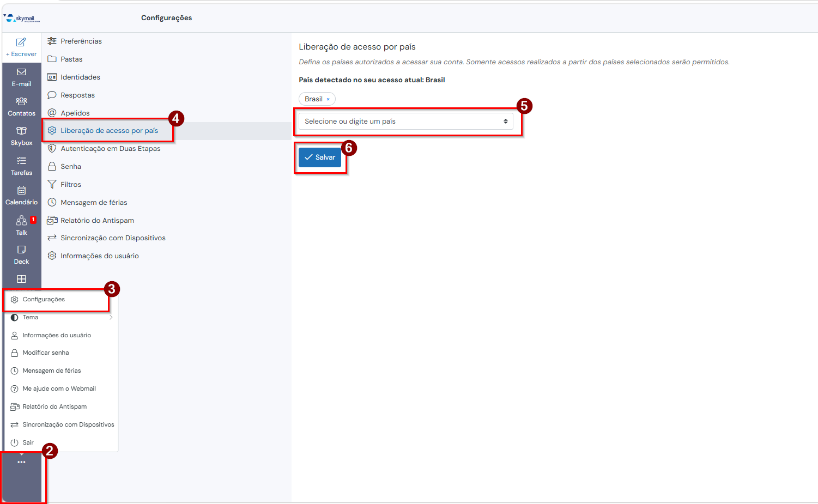Screen dimensions: 818x504
Task: Open Calendário in the sidebar
Action: (x=21, y=196)
